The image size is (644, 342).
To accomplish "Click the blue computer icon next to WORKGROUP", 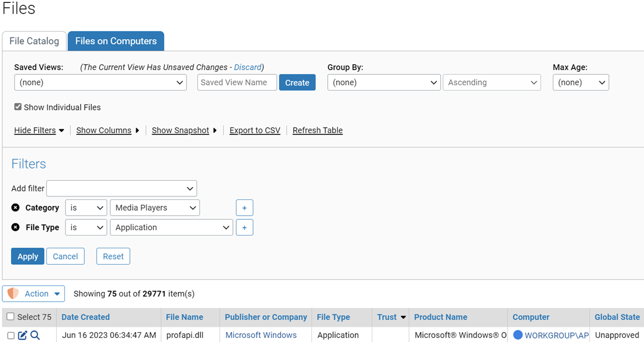I will coord(518,335).
